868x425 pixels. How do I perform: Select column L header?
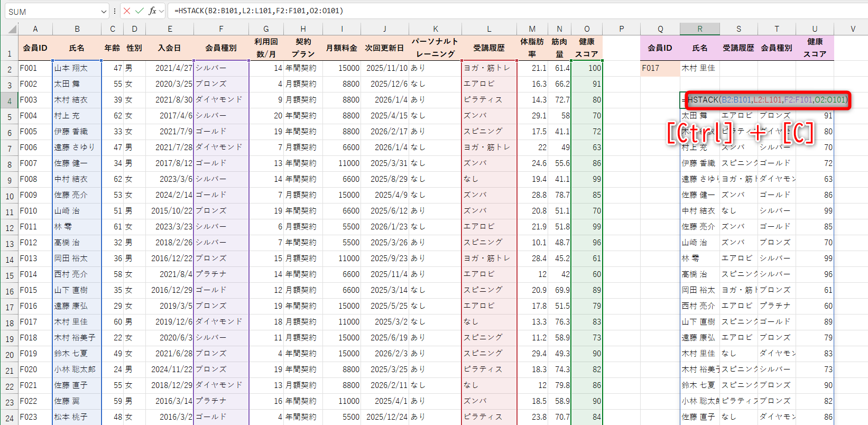coord(489,29)
